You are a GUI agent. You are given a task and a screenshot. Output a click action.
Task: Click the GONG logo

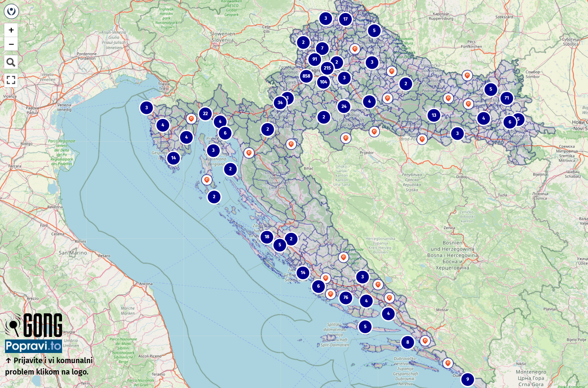pyautogui.click(x=34, y=325)
